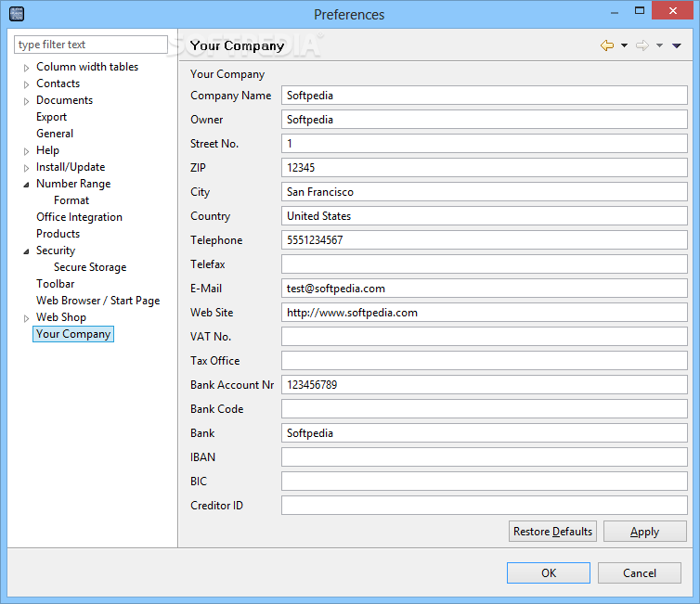700x604 pixels.
Task: Open the back history dropdown arrow
Action: click(624, 45)
